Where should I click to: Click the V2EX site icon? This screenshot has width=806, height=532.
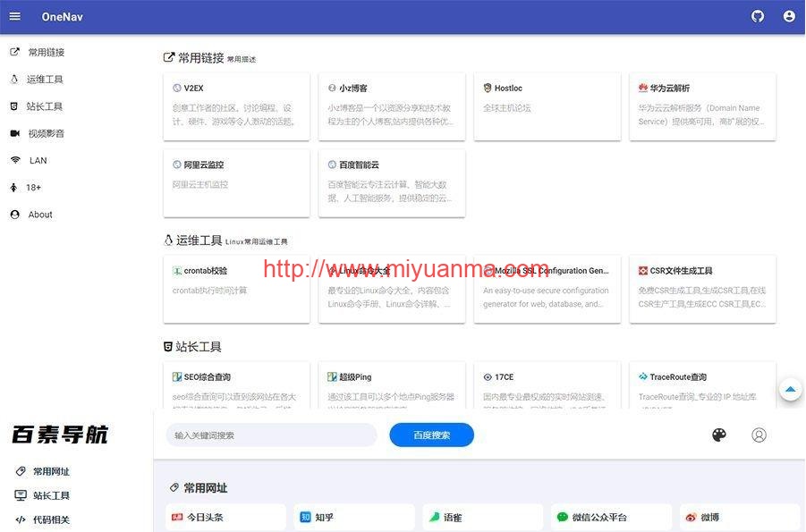tap(177, 88)
